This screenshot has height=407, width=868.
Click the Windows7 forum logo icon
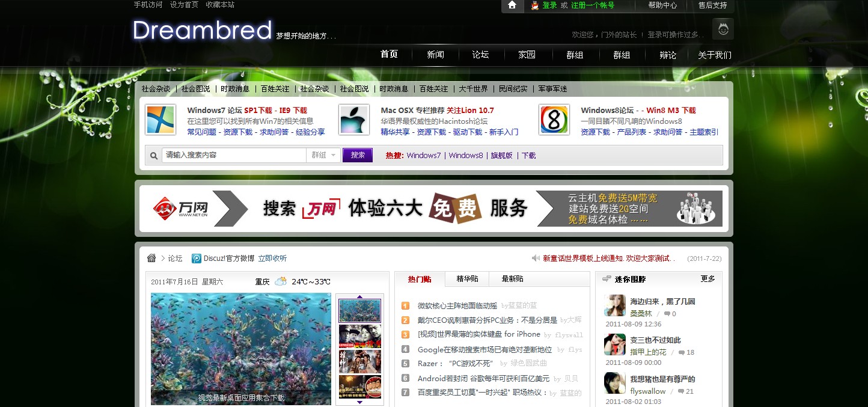(160, 120)
